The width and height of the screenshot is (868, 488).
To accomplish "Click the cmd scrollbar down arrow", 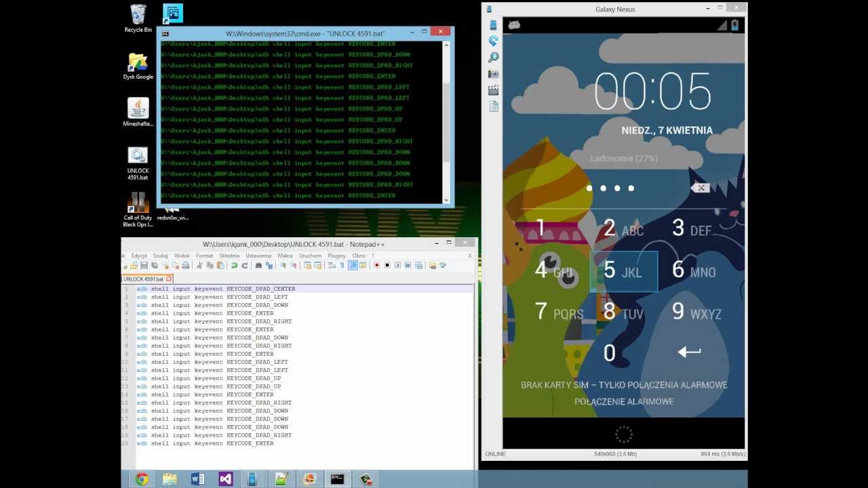I will tap(446, 199).
